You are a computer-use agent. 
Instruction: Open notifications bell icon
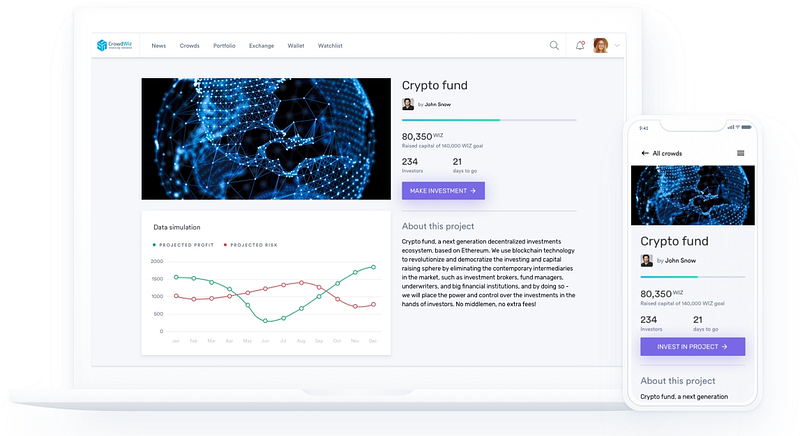[x=580, y=45]
